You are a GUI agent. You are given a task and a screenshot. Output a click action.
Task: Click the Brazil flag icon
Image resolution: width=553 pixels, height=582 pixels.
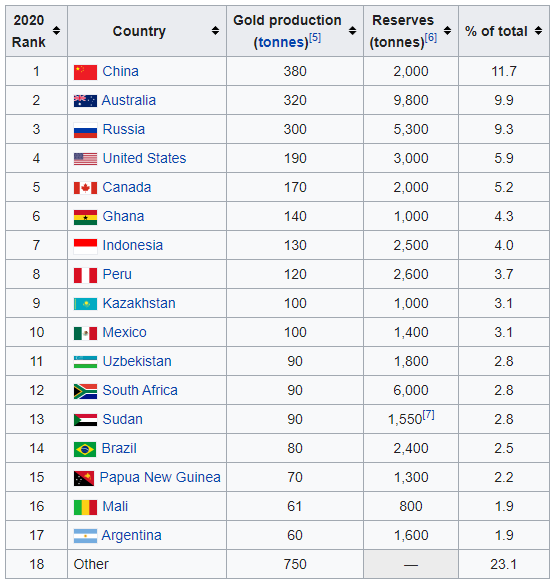pyautogui.click(x=85, y=449)
